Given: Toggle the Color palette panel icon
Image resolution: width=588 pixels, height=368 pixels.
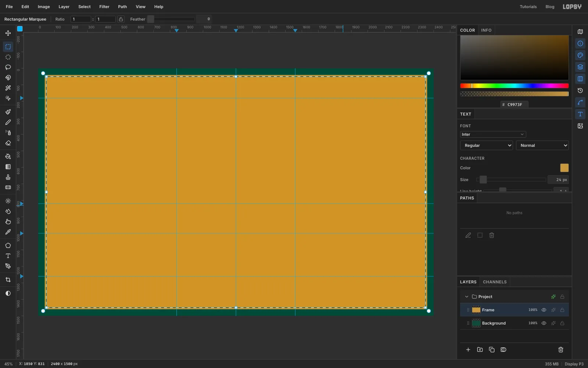Looking at the screenshot, I should pos(580,55).
